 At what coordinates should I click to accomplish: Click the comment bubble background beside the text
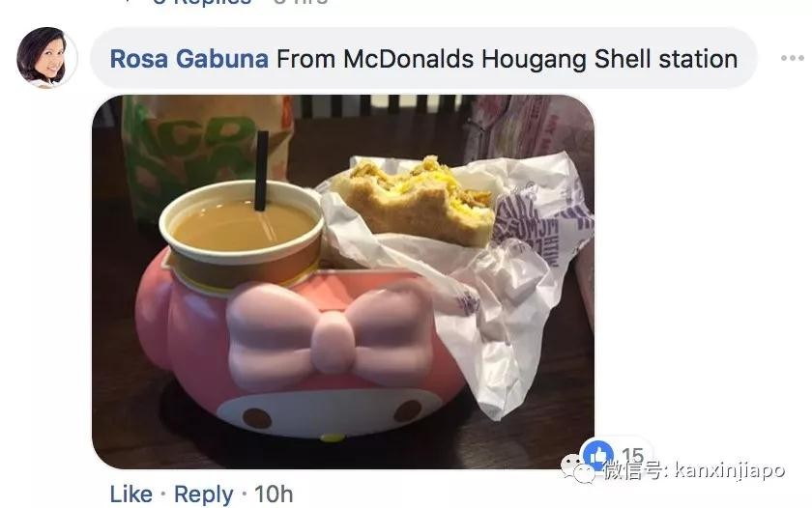coord(746,59)
